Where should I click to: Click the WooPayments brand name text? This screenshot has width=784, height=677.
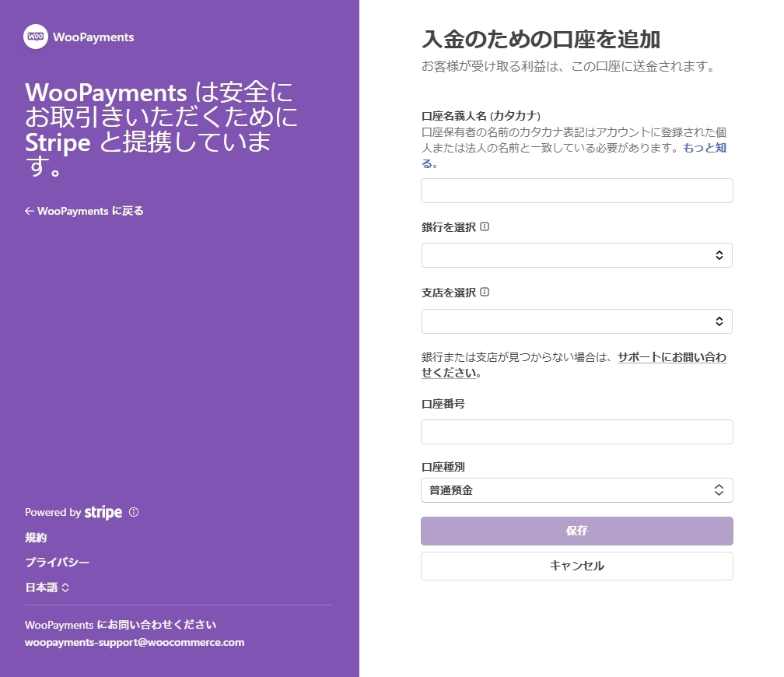click(93, 37)
